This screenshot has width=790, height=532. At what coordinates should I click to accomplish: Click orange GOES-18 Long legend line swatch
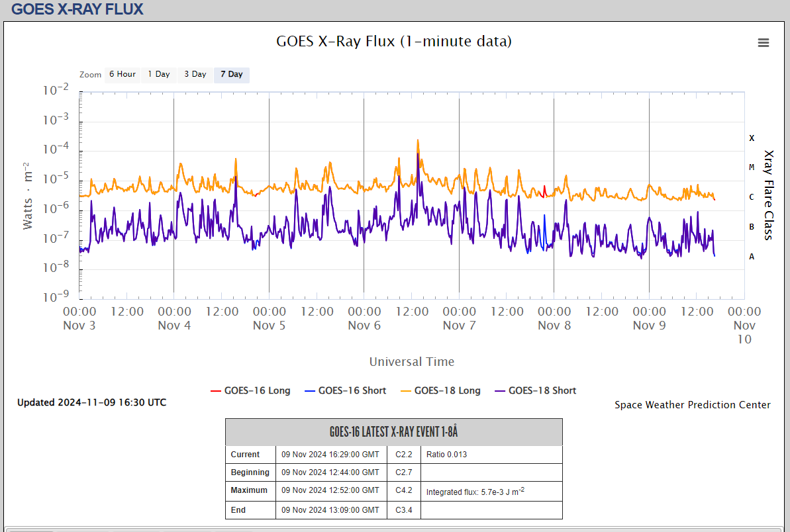[404, 390]
